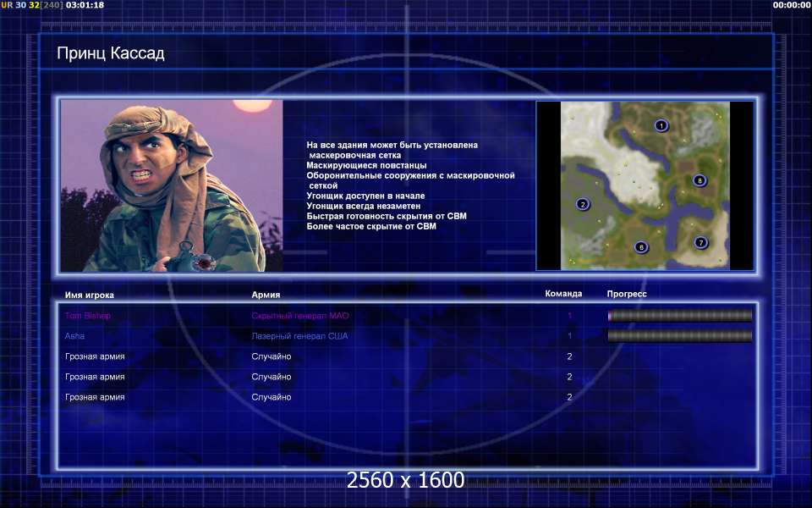Click marker 8 near the minimap's right side
Viewport: 812px width, 508px height.
pos(700,180)
